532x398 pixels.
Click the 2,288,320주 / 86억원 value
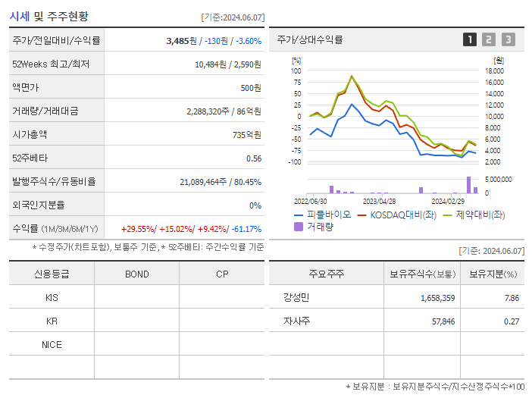click(x=224, y=111)
